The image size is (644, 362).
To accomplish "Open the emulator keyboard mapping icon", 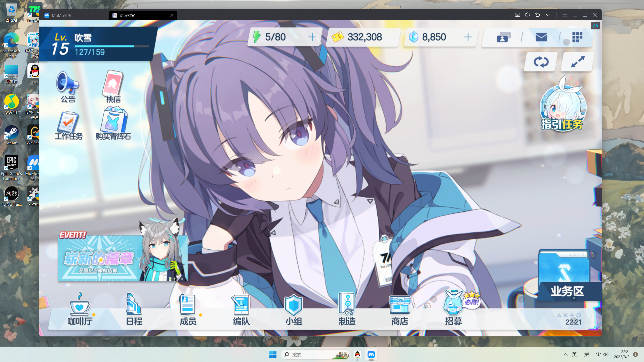I will tap(517, 15).
